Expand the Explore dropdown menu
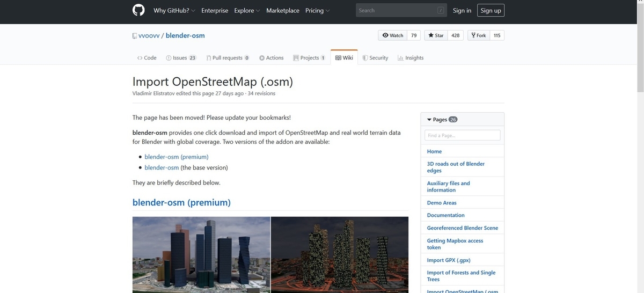This screenshot has height=293, width=644. click(x=247, y=10)
